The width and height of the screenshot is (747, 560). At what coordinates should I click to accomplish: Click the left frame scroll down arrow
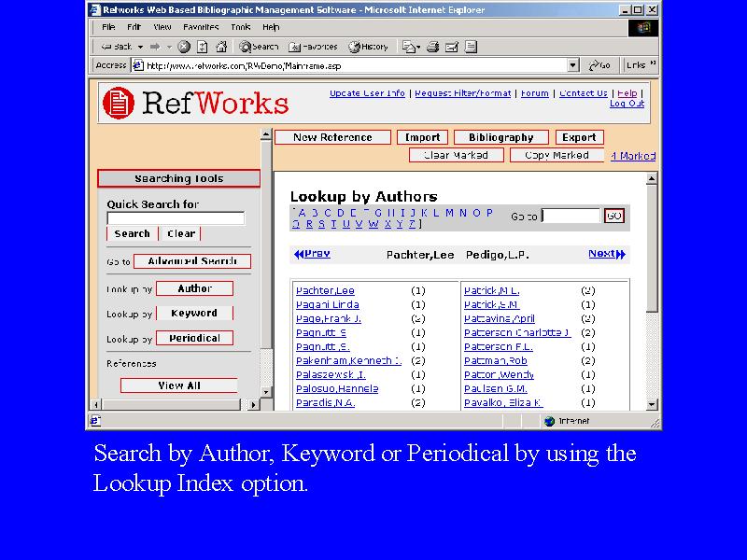266,392
